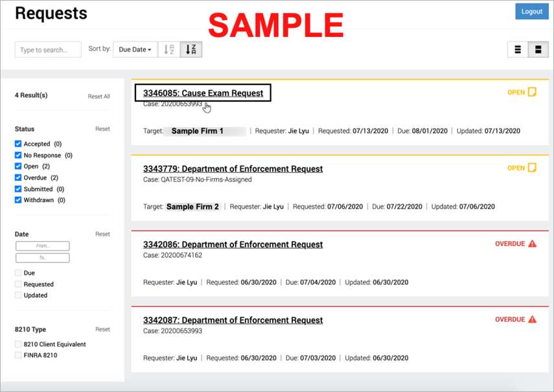554x392 pixels.
Task: Click Reset All to clear filters
Action: click(98, 95)
